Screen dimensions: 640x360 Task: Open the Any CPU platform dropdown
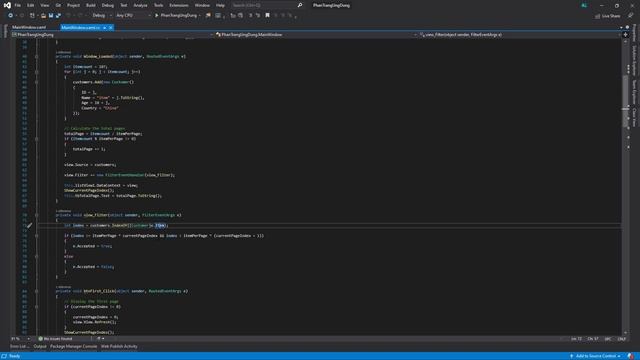pos(133,16)
